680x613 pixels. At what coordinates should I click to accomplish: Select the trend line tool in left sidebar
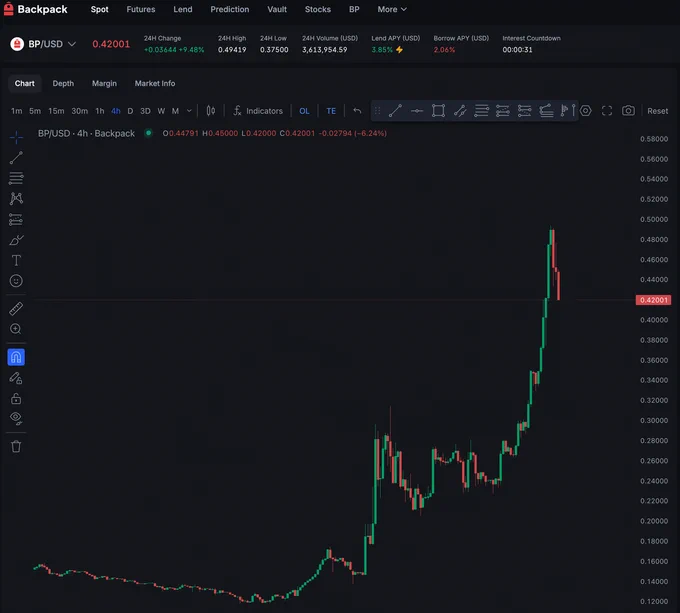[x=16, y=158]
